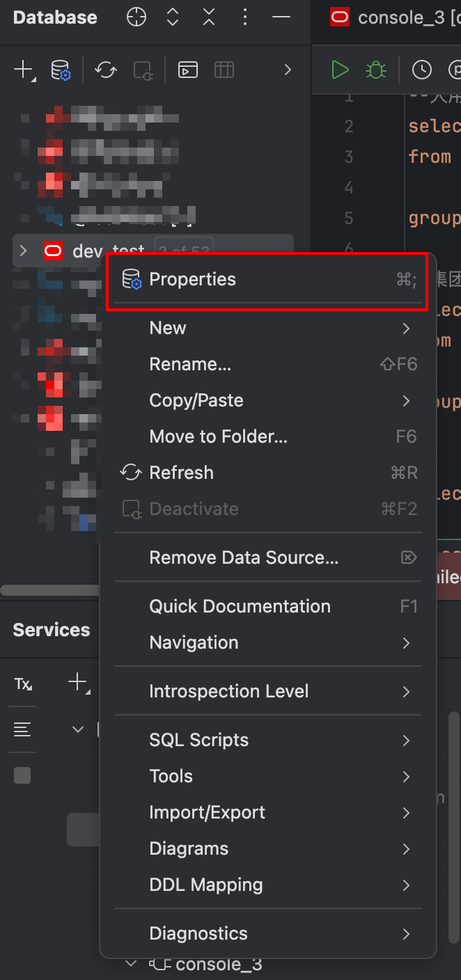Viewport: 461px width, 980px height.
Task: Expand the dev_test data source node
Action: pyautogui.click(x=23, y=251)
